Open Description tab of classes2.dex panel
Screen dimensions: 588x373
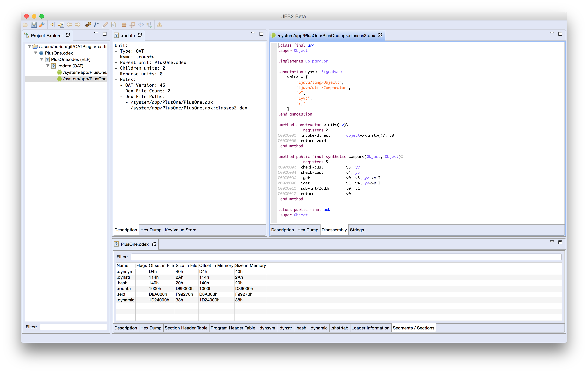click(282, 230)
